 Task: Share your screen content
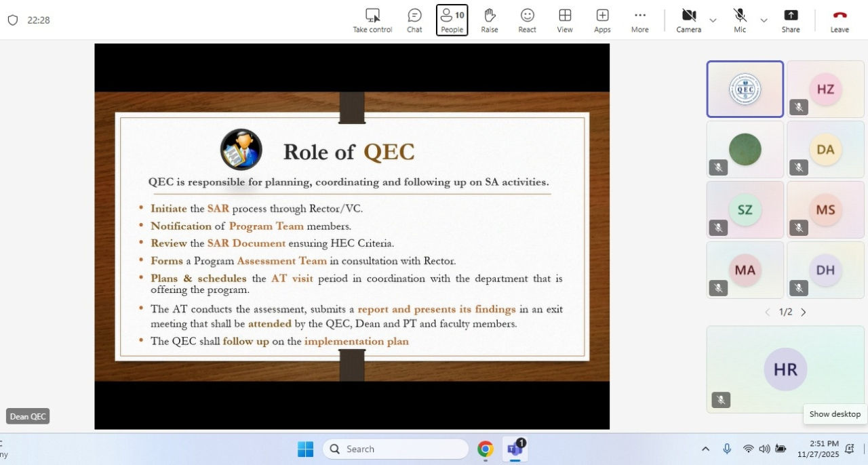[790, 20]
